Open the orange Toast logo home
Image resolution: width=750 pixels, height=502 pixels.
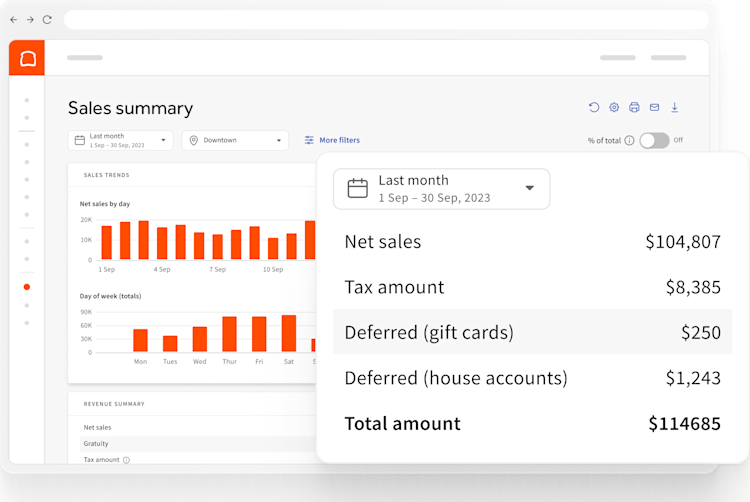pyautogui.click(x=27, y=58)
